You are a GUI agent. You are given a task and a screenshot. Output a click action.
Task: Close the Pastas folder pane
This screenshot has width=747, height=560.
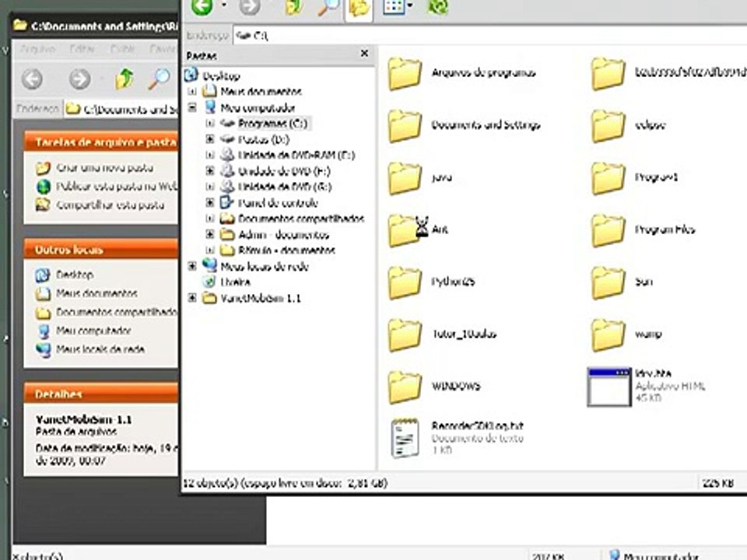[364, 54]
